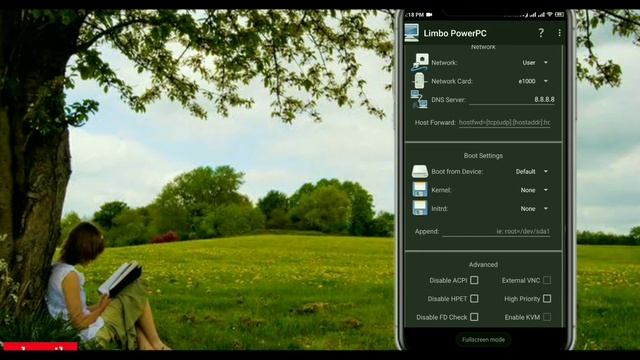This screenshot has height=360, width=640.
Task: Toggle the Disable ACPI checkbox
Action: (474, 280)
